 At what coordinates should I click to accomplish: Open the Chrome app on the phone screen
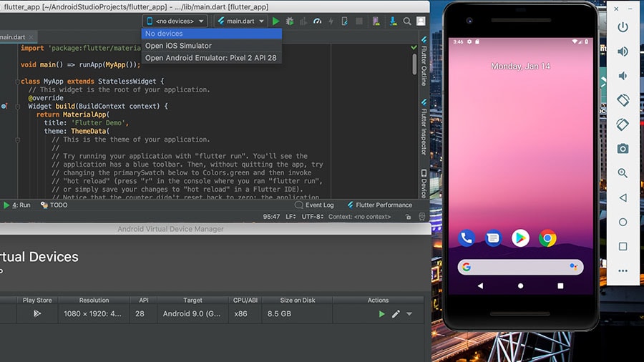click(x=547, y=238)
